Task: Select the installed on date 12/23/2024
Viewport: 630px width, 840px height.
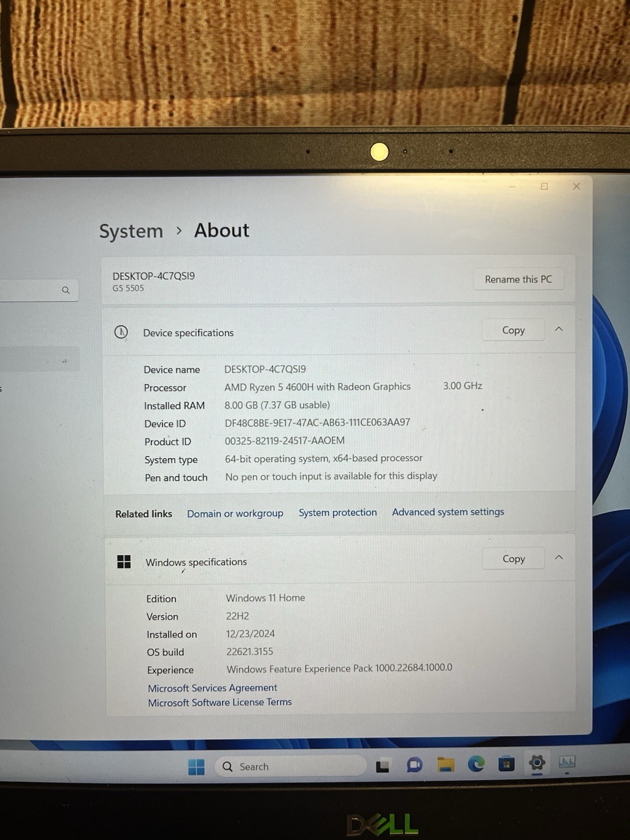Action: click(250, 634)
